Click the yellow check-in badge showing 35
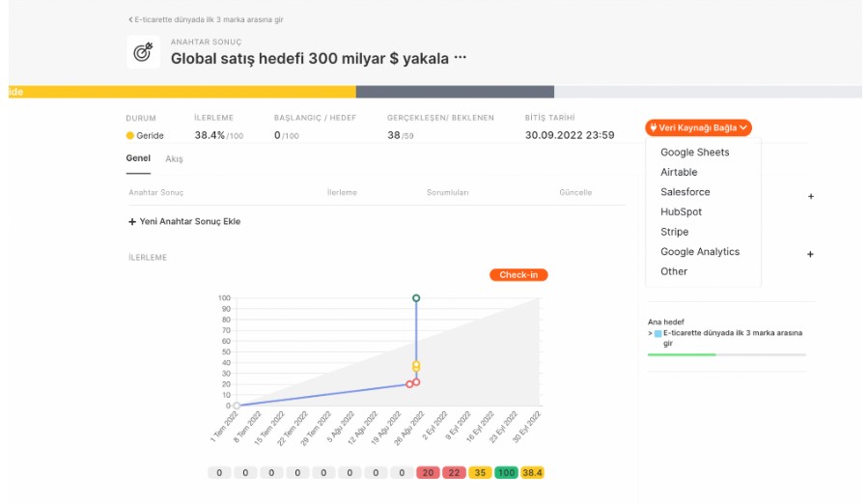The width and height of the screenshot is (867, 504). pyautogui.click(x=480, y=473)
